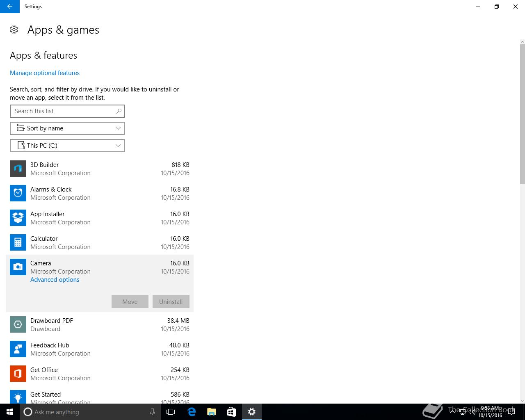Open Manage optional features link
This screenshot has width=525, height=420.
pos(45,73)
